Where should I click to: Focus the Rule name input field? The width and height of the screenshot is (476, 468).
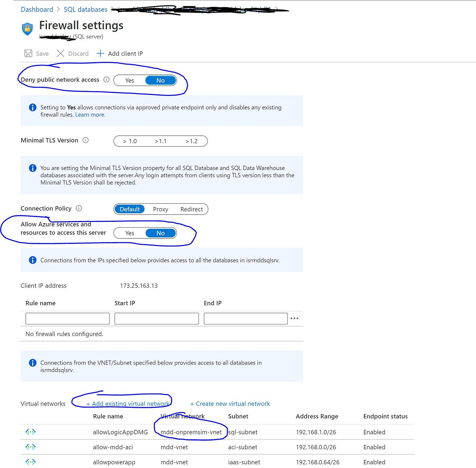coord(67,318)
